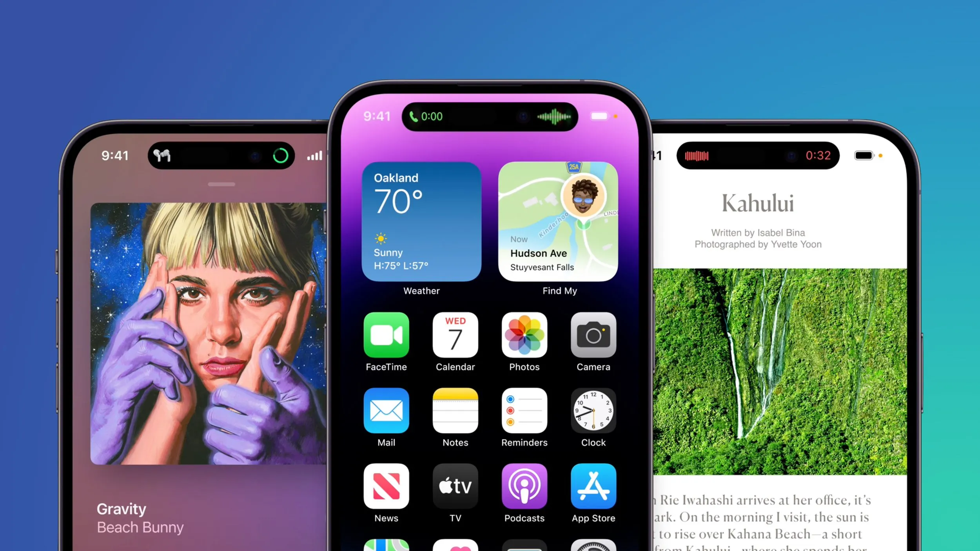Tap the active phone call Dynamic Island

pyautogui.click(x=490, y=116)
